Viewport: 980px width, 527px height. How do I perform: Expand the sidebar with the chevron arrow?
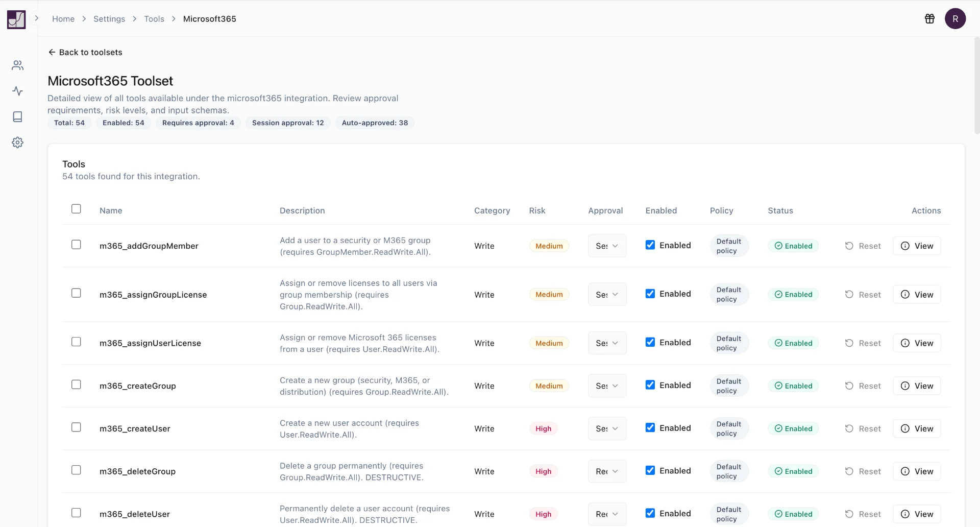[37, 18]
